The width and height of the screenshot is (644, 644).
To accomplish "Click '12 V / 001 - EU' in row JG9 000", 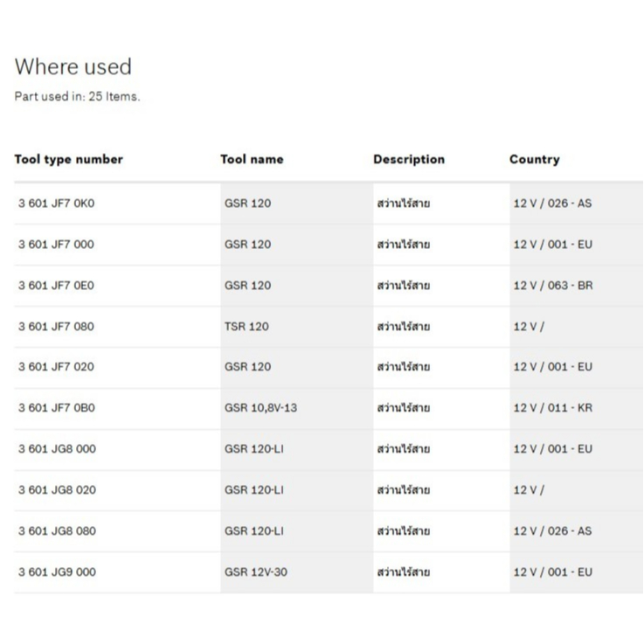I will pyautogui.click(x=553, y=572).
